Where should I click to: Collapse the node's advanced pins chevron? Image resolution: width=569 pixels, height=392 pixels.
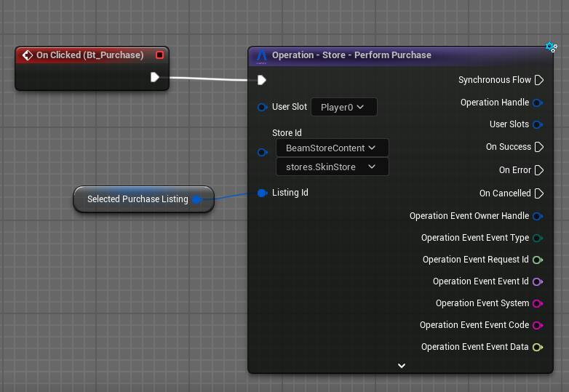pyautogui.click(x=402, y=366)
